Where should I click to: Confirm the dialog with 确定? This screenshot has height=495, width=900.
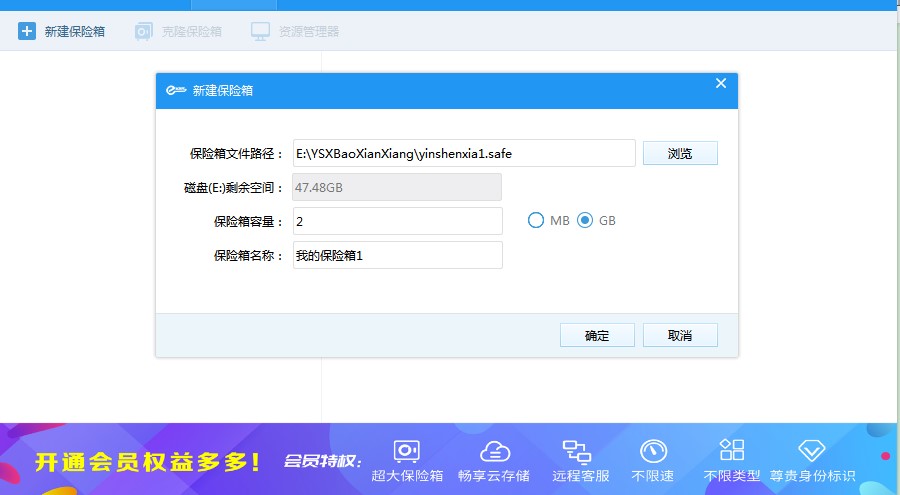pos(598,335)
